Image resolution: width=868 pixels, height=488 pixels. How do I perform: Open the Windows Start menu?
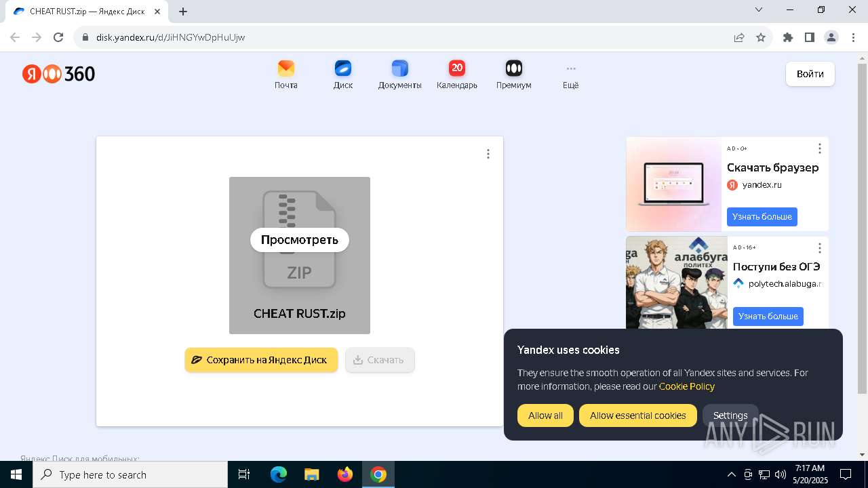click(x=16, y=474)
